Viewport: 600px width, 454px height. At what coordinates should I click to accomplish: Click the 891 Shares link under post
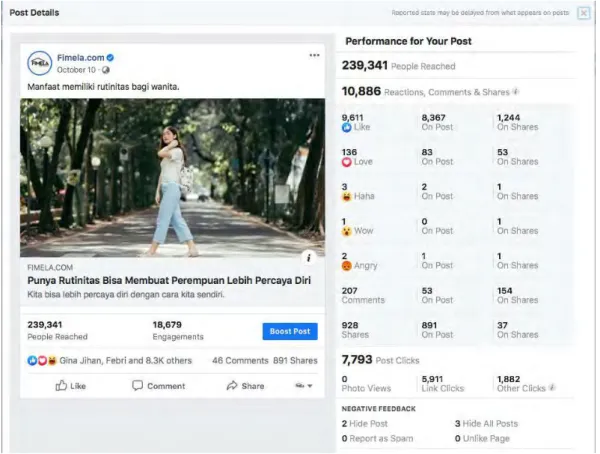(x=295, y=361)
